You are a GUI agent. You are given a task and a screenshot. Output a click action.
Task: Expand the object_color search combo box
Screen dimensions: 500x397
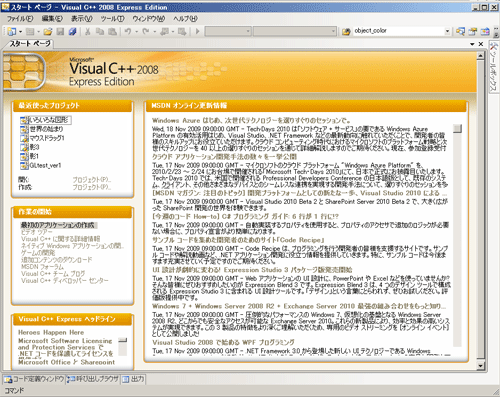point(447,31)
